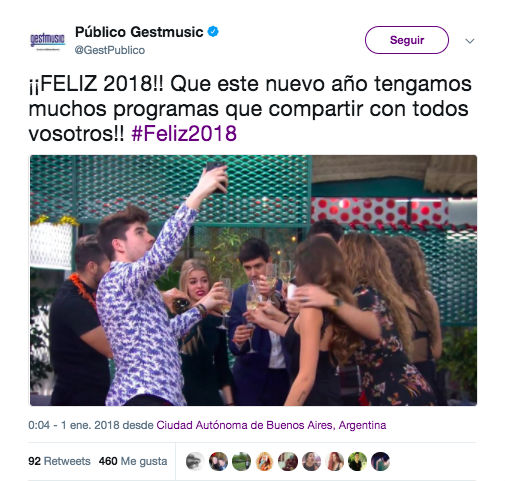The image size is (505, 481).
Task: Open the tweet options chevron menu
Action: point(470,41)
